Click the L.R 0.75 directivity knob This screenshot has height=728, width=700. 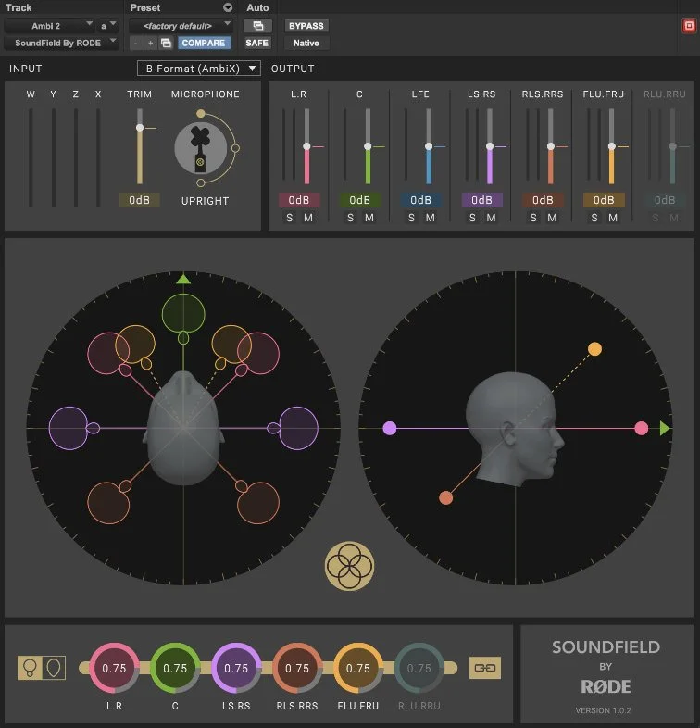(x=114, y=668)
